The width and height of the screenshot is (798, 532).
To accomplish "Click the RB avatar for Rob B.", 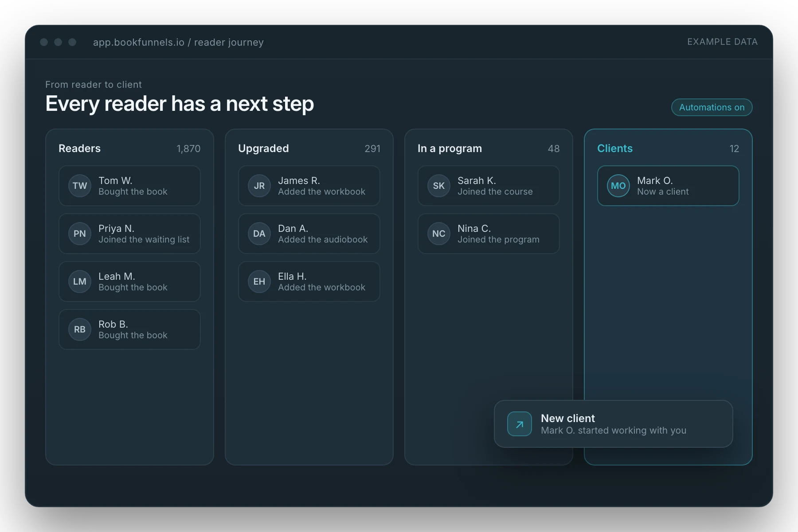I will click(x=80, y=329).
